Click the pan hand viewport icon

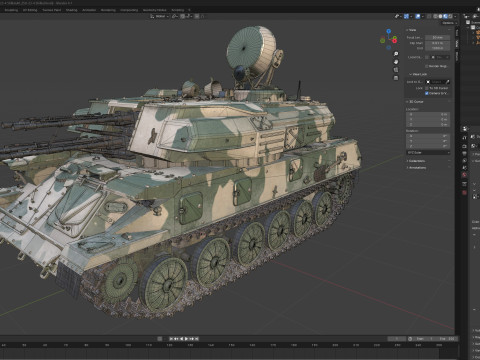tap(396, 62)
